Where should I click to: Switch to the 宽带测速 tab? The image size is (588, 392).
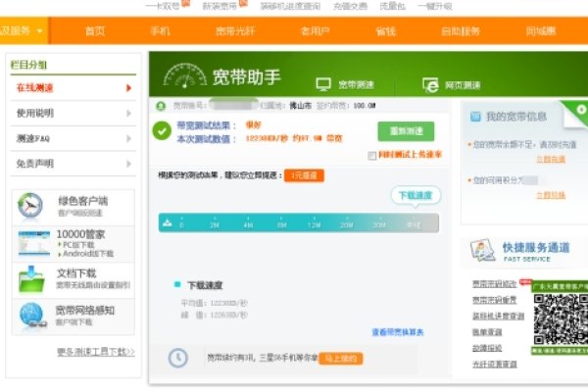(345, 85)
